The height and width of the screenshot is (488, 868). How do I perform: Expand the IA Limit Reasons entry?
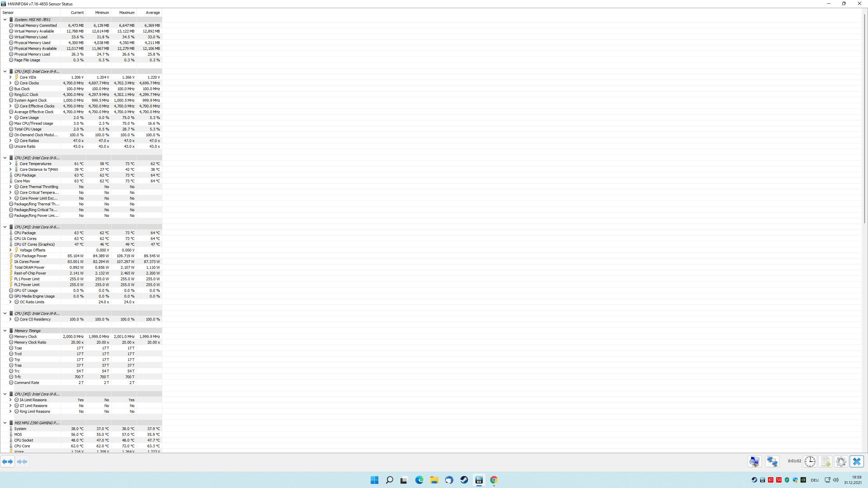(x=10, y=400)
